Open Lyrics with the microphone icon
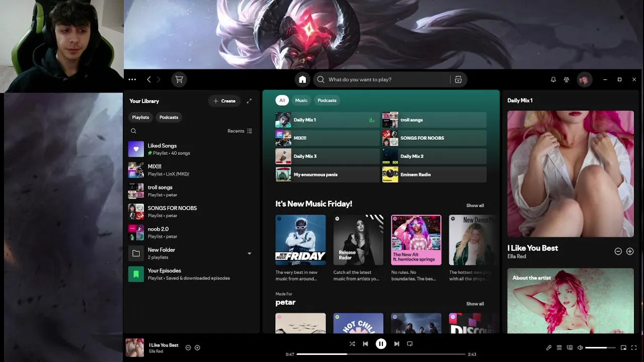 point(549,347)
